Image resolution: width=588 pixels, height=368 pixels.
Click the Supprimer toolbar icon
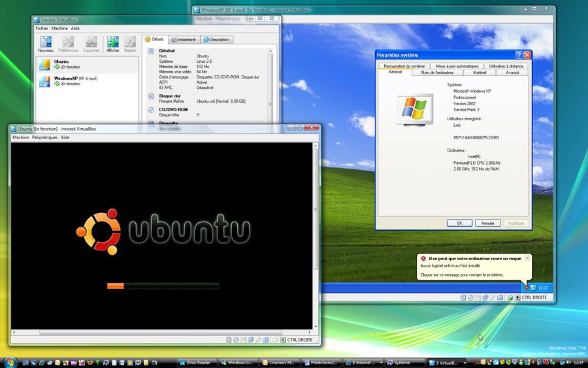coord(91,44)
